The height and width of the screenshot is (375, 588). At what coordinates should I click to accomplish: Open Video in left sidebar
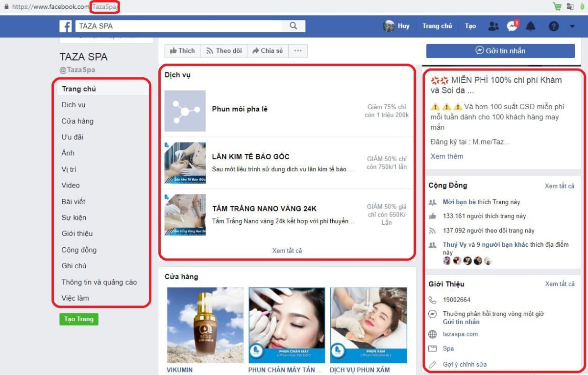point(71,185)
